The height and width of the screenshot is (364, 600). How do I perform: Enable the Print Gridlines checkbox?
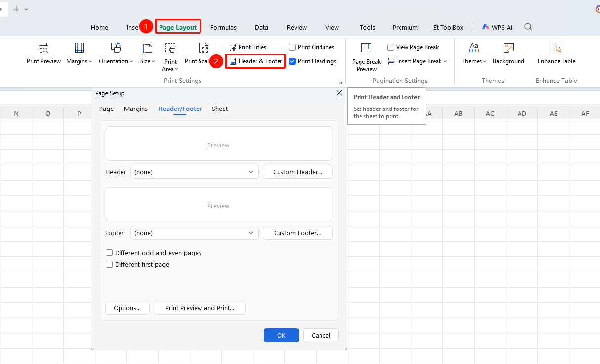pos(292,47)
